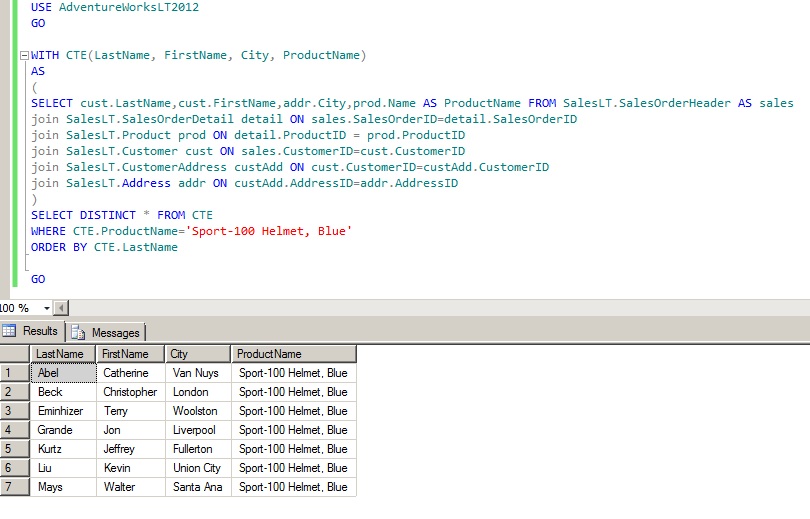Click the horizontal scrollbar left arrow
The image size is (810, 519).
coord(61,308)
